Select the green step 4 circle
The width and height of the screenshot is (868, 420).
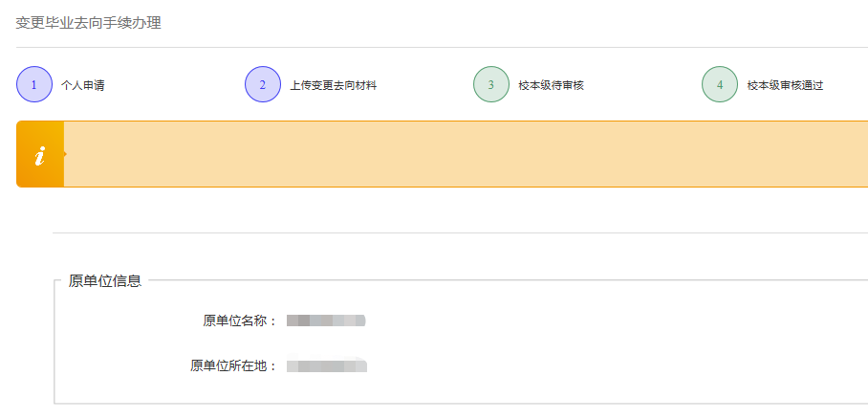(x=719, y=84)
